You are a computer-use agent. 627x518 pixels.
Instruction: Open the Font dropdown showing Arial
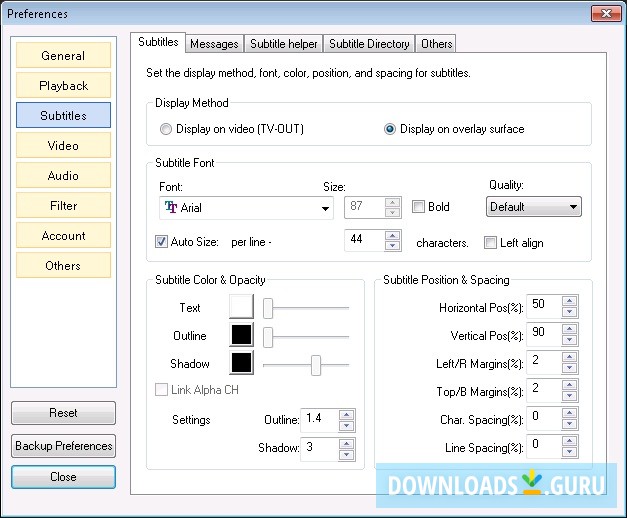point(246,208)
